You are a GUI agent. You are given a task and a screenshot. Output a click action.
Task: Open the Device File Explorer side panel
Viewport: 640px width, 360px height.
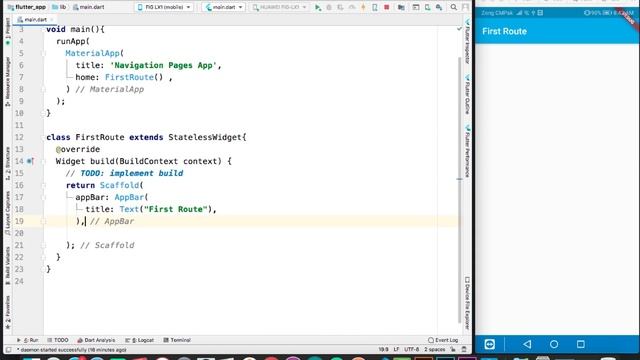coord(467,304)
